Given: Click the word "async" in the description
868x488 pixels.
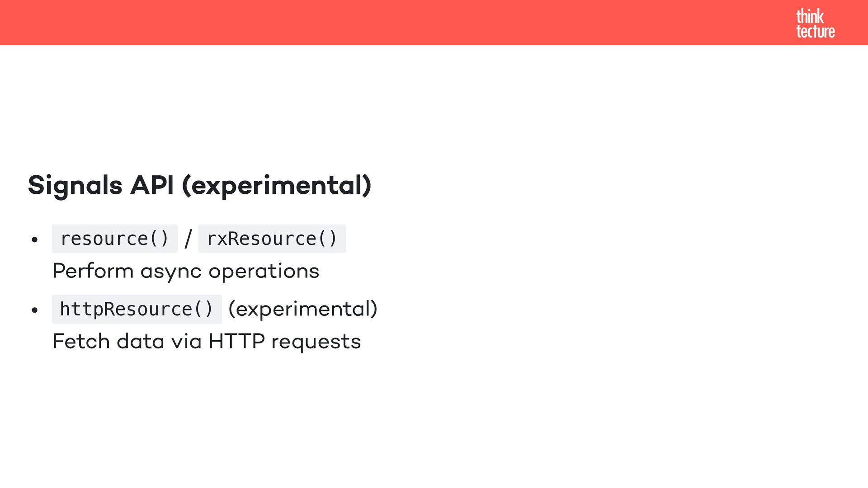Looking at the screenshot, I should 171,271.
